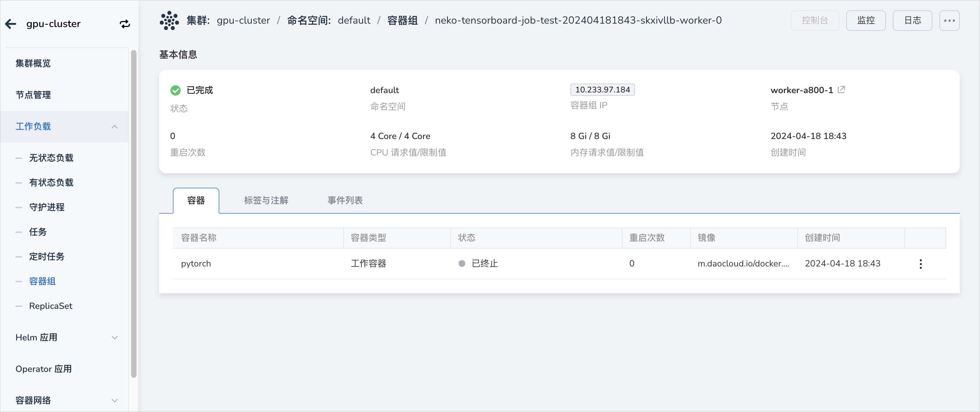Select 容器组 in the sidebar
This screenshot has width=980, height=412.
(42, 282)
